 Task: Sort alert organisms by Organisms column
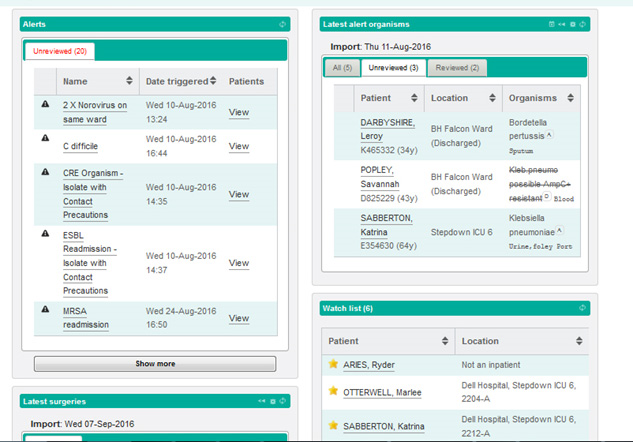[x=570, y=98]
